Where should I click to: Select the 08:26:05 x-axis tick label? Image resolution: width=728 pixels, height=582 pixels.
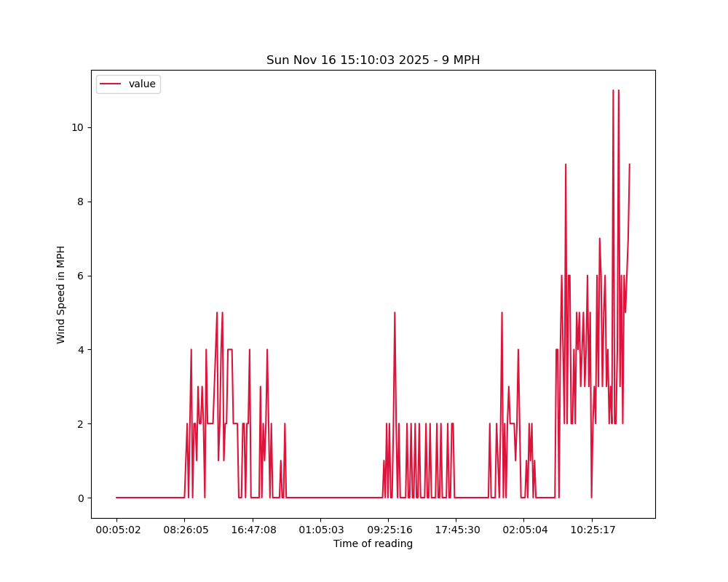click(185, 530)
